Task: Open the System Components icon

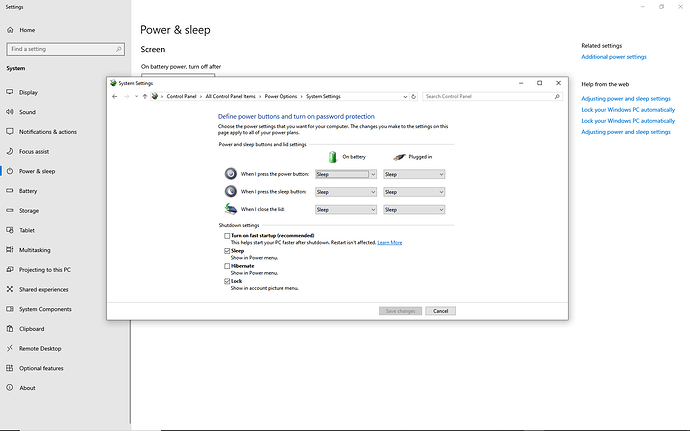Action: point(10,309)
